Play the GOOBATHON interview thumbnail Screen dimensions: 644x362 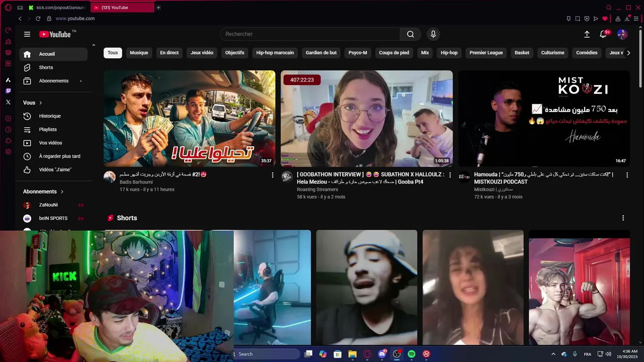367,119
